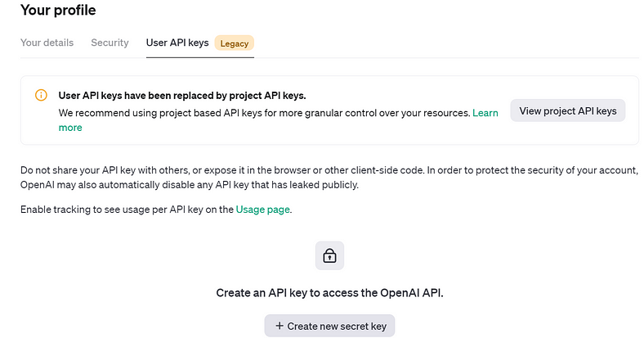This screenshot has height=338, width=644.
Task: Open View project API keys button
Action: [x=568, y=110]
